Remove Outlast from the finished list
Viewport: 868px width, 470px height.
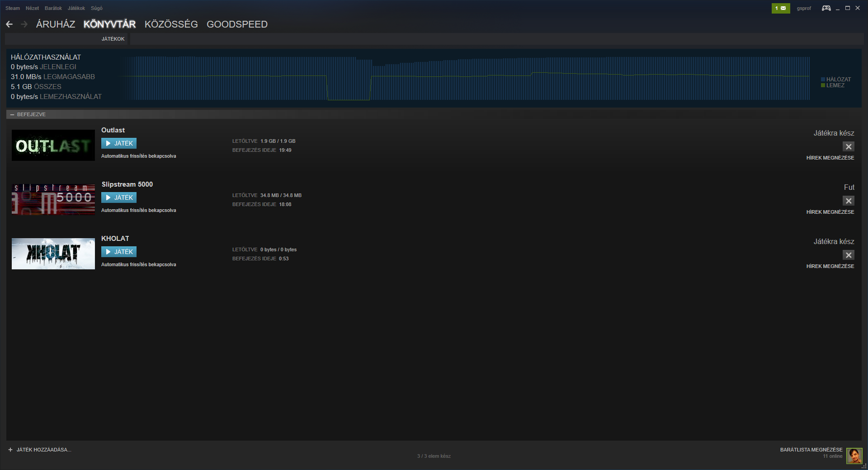coord(849,146)
